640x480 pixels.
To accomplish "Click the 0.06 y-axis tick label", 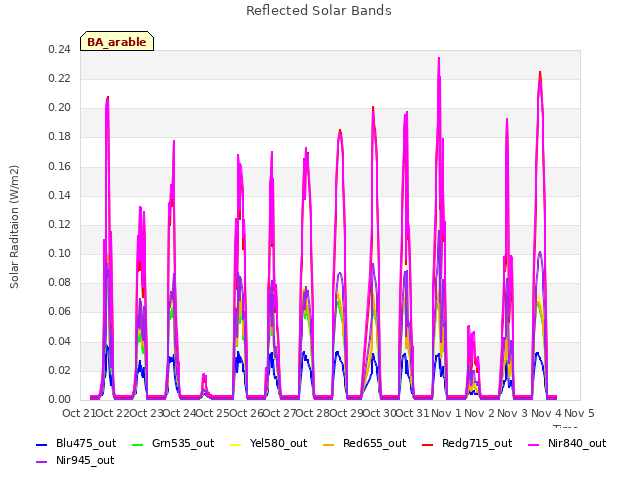I will tap(59, 312).
